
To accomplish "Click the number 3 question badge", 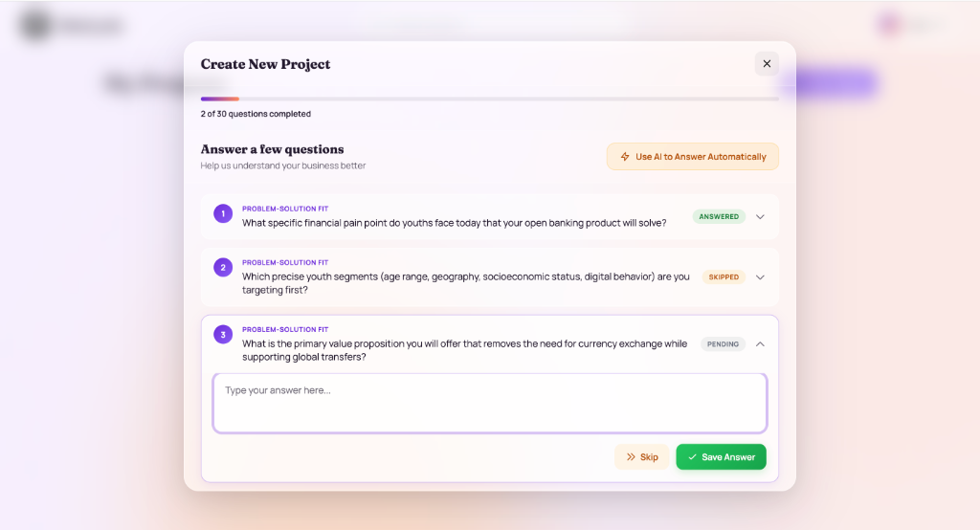I will [x=223, y=335].
